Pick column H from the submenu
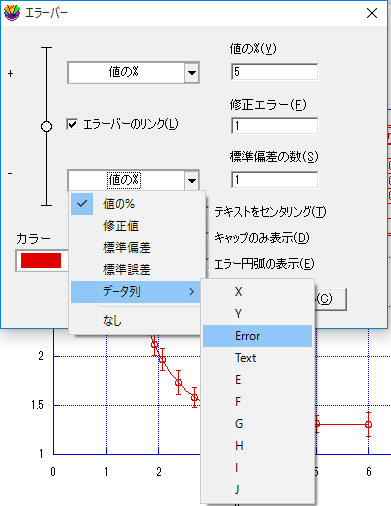This screenshot has width=391, height=506. (x=257, y=446)
